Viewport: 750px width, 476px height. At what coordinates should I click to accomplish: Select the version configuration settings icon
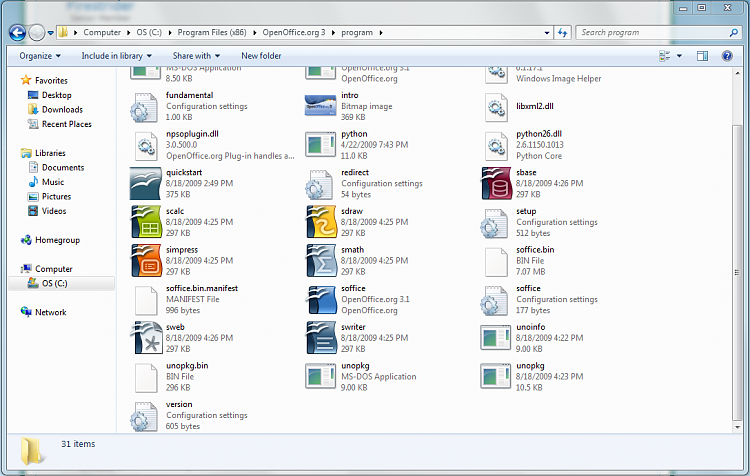click(x=143, y=417)
